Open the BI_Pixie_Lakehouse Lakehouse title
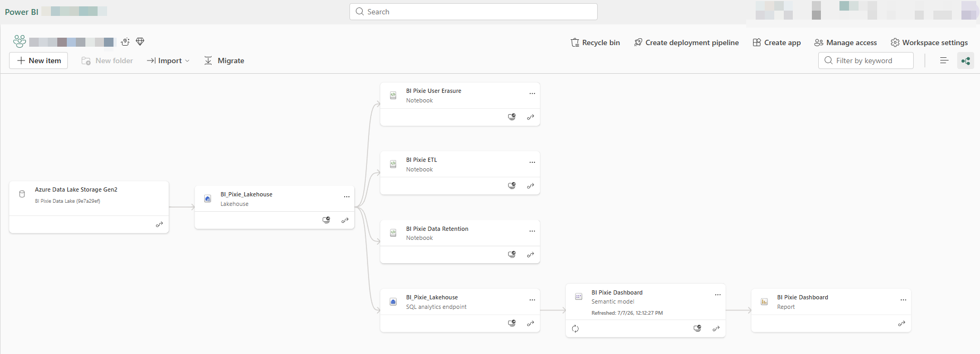Viewport: 980px width, 354px height. 246,194
